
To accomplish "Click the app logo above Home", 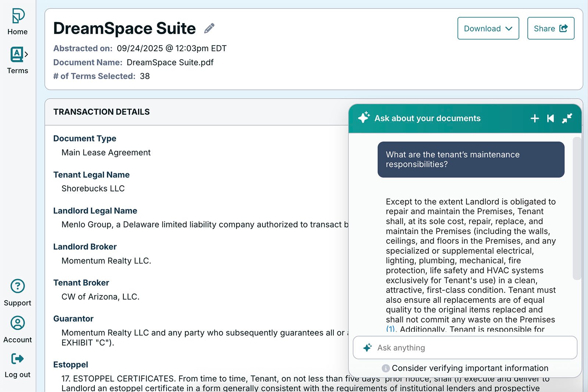I will point(17,15).
